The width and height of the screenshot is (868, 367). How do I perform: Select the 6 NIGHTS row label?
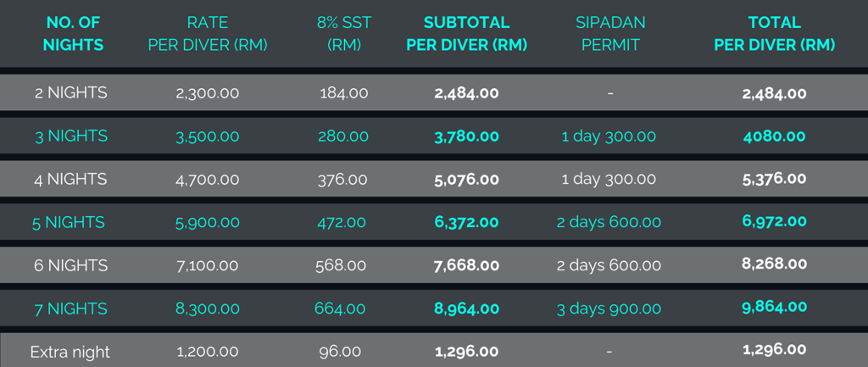click(x=72, y=265)
